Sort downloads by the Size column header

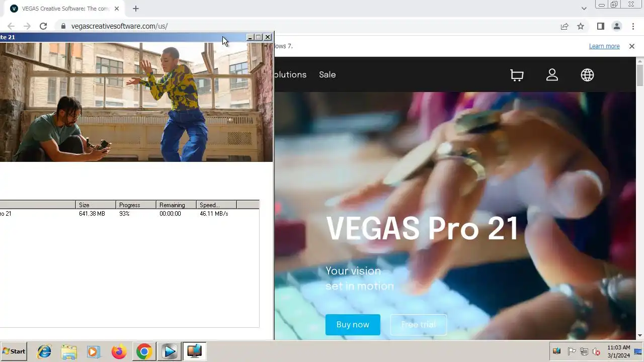pyautogui.click(x=96, y=205)
